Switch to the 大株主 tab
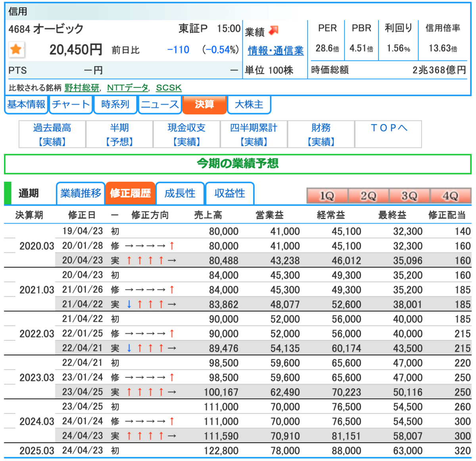 [x=249, y=104]
